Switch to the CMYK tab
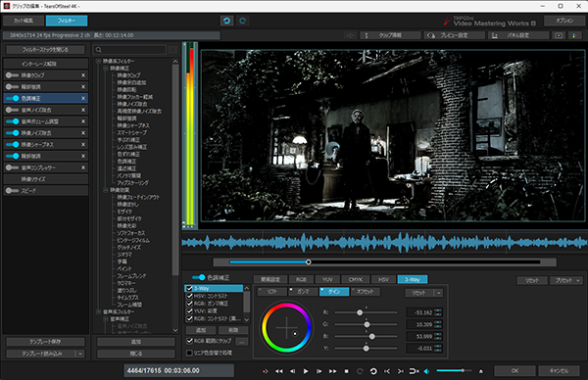Screen dimensions: 588x380 click(356, 279)
